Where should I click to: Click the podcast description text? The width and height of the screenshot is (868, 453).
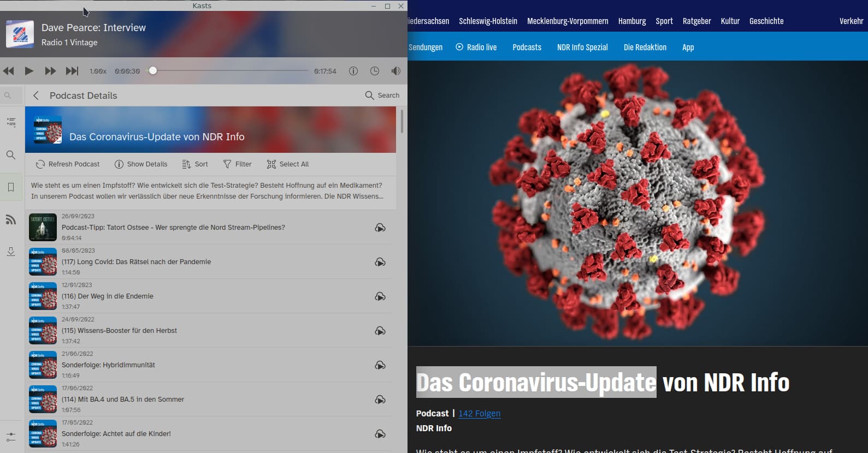click(208, 191)
